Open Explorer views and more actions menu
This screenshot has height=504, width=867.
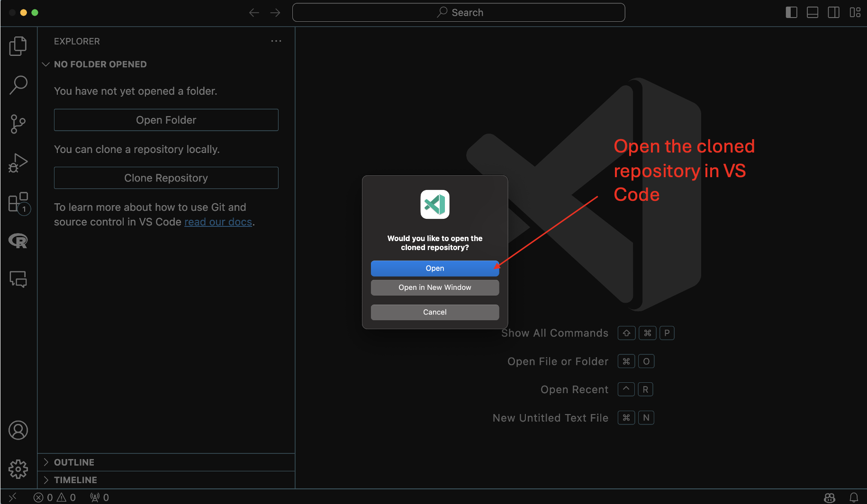pos(276,41)
